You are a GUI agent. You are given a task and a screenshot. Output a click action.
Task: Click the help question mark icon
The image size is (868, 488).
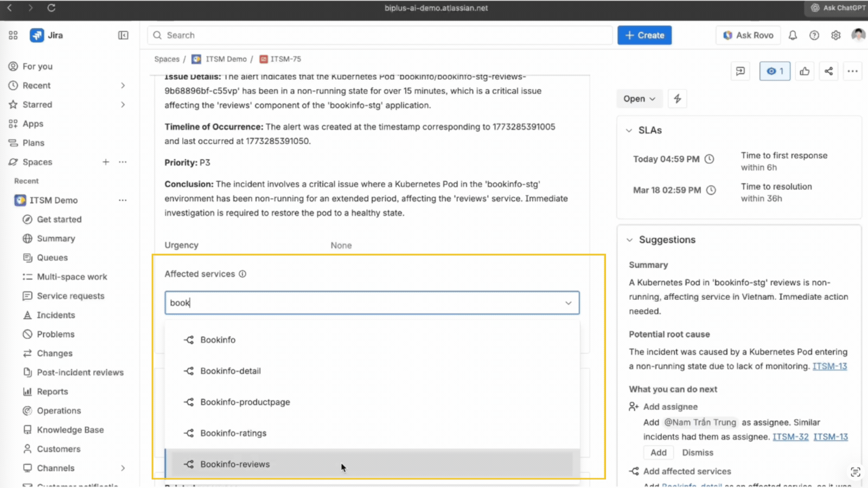pyautogui.click(x=814, y=35)
